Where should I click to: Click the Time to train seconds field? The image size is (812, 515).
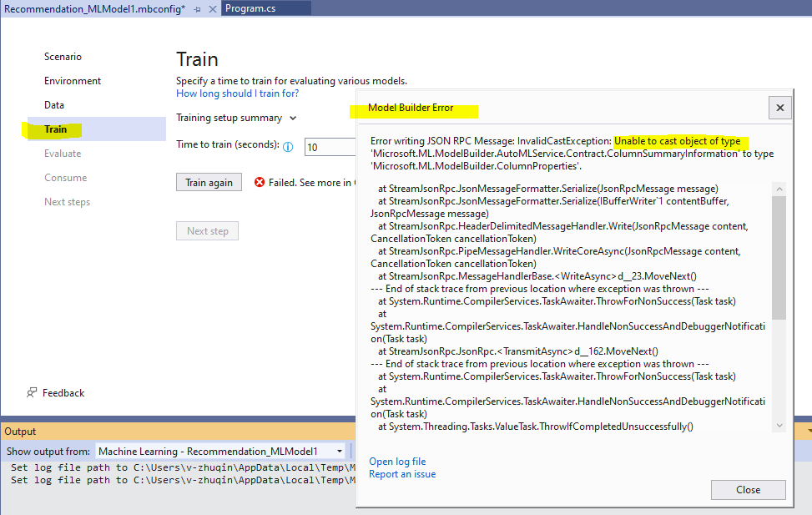click(x=330, y=147)
